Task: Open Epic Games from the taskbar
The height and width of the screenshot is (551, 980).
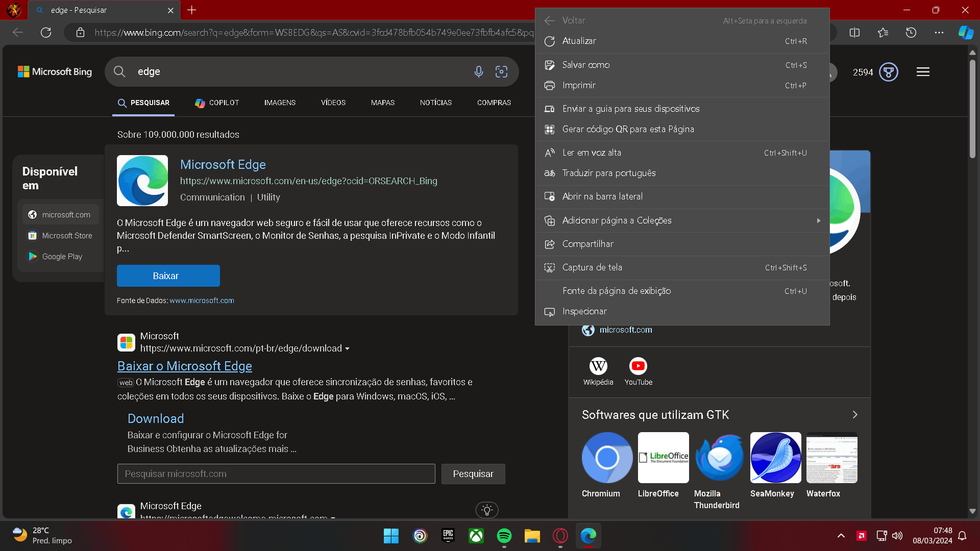Action: click(448, 536)
